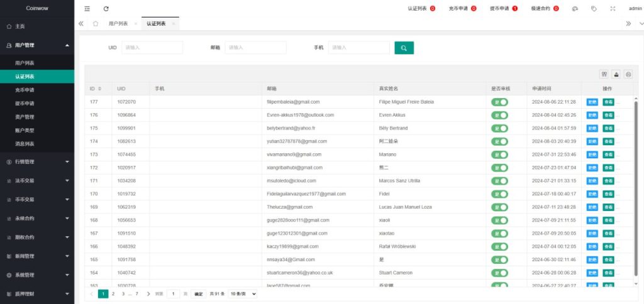Click the home icon in tab bar

point(95,24)
